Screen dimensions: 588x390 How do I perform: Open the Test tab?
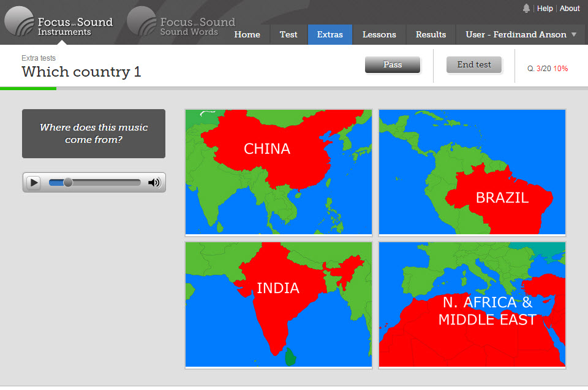click(288, 34)
